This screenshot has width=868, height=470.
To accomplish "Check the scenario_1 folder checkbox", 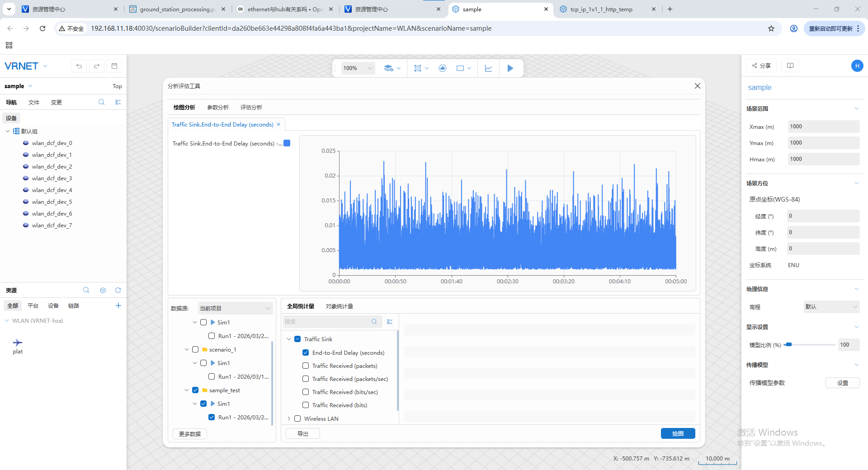I will pos(195,349).
